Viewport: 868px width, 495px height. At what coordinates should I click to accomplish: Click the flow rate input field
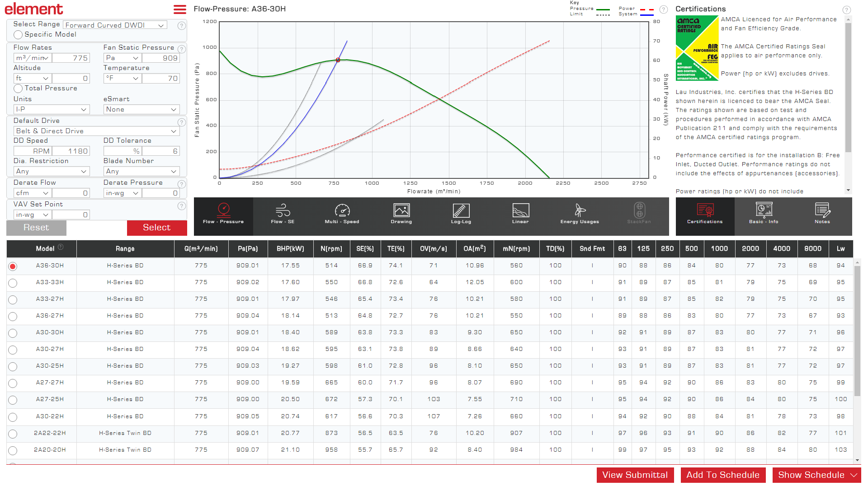click(71, 58)
